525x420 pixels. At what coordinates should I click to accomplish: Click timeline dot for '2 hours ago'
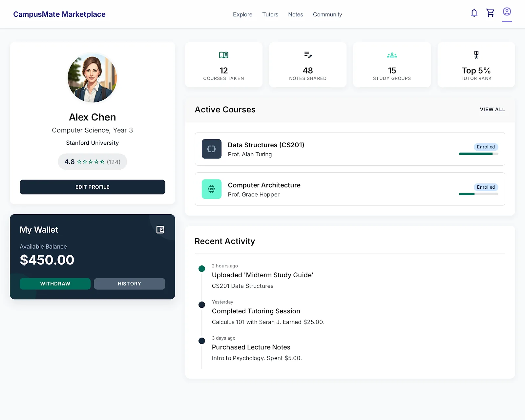coord(202,269)
